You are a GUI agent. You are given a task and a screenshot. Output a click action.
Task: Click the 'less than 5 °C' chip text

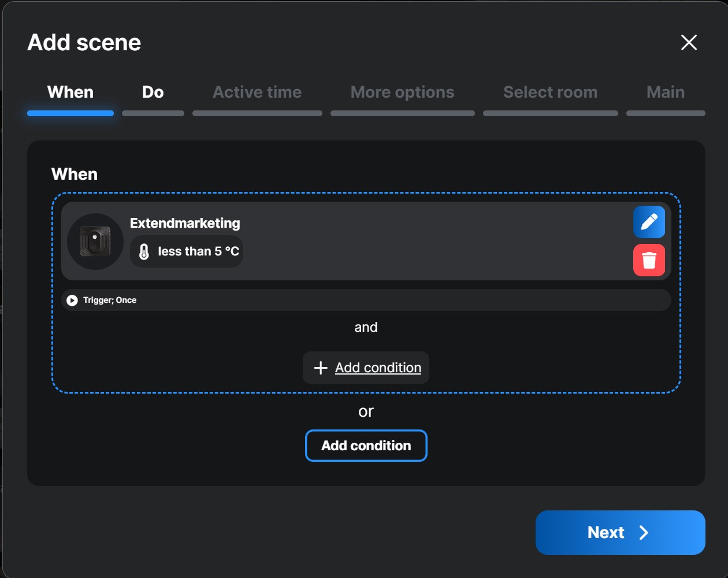[198, 251]
